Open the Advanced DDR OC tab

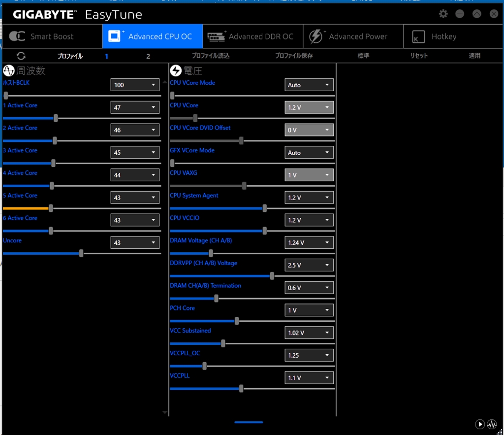click(253, 36)
